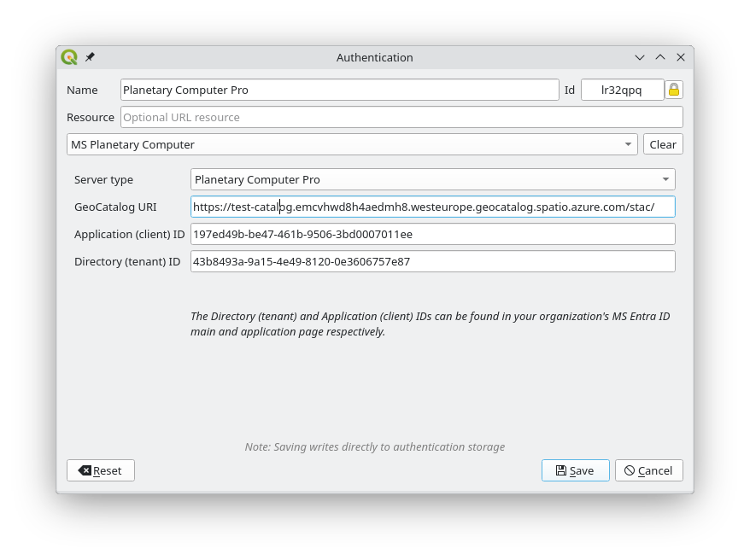Click the pin icon to keep the window on top
The width and height of the screenshot is (750, 560).
point(90,57)
